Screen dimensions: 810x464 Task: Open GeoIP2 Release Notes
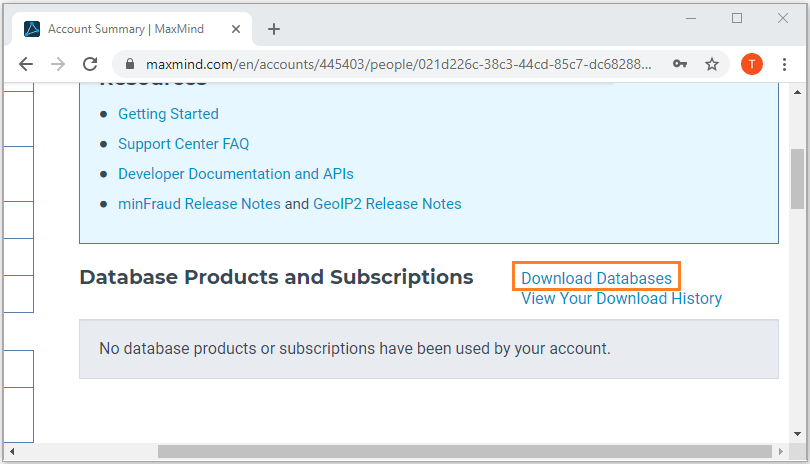[387, 204]
